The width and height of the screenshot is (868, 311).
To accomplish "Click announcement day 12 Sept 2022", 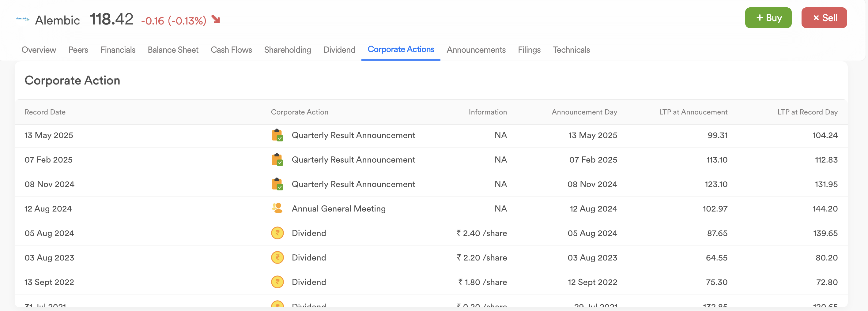I will pos(592,283).
